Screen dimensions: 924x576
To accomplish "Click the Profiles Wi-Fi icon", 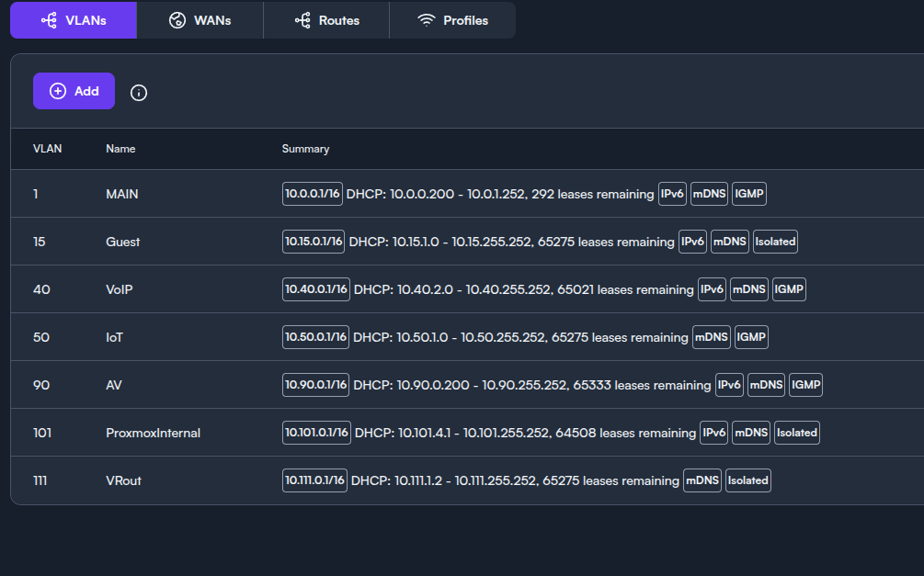I will tap(426, 20).
